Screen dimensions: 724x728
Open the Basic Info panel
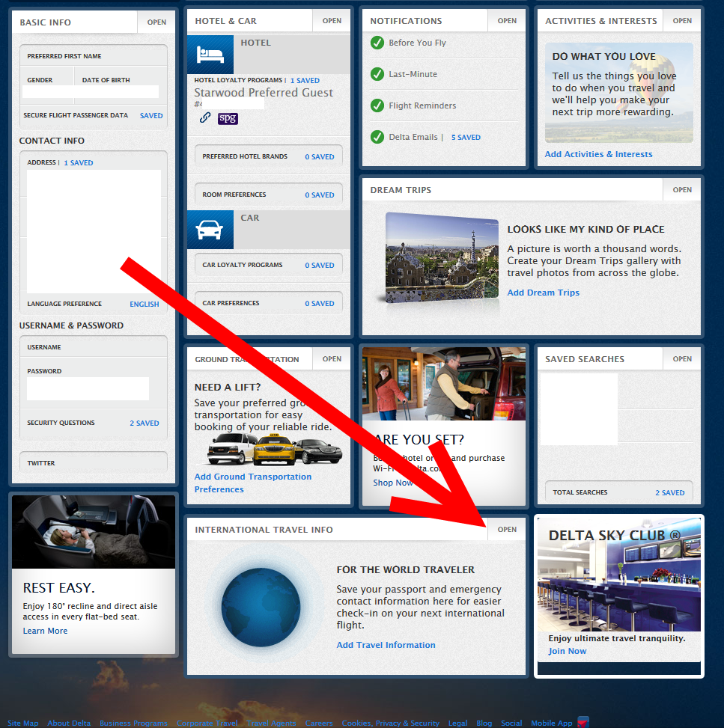tap(156, 22)
